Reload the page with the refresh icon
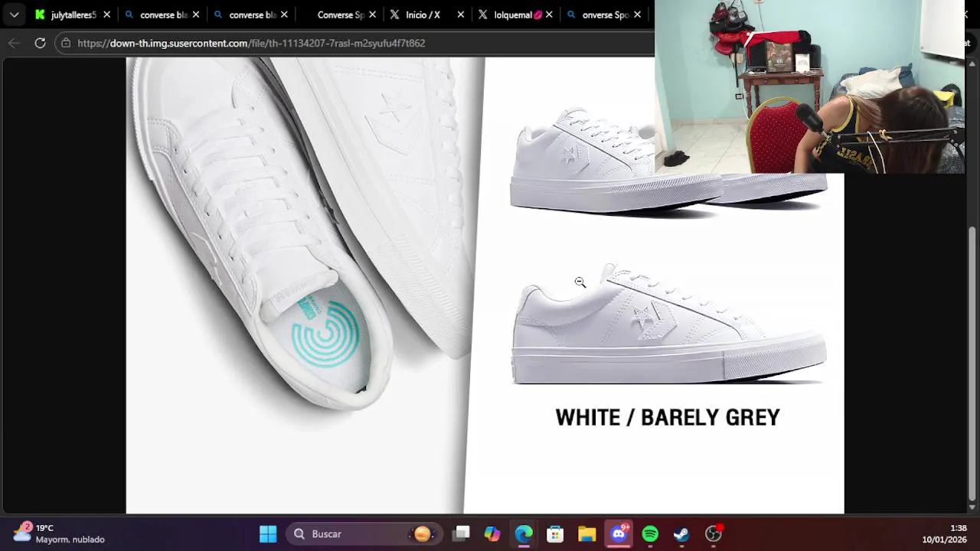Screen dimensions: 980x551 tap(40, 43)
